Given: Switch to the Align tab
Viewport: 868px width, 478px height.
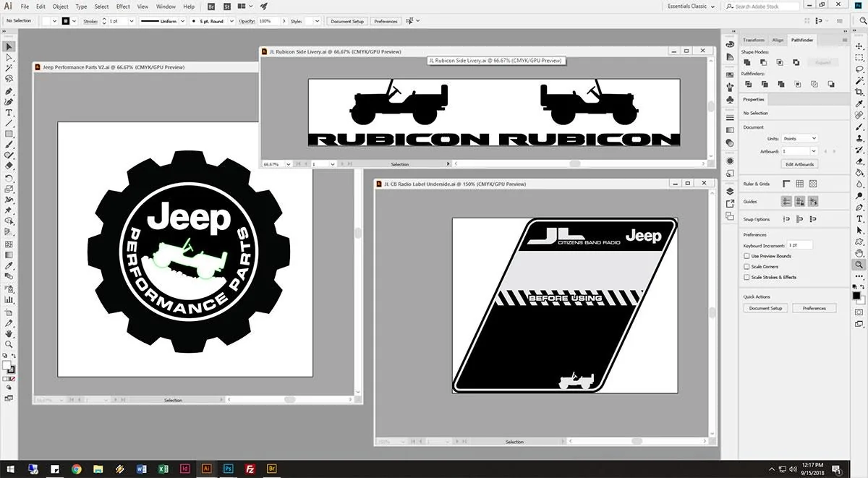Looking at the screenshot, I should (778, 40).
